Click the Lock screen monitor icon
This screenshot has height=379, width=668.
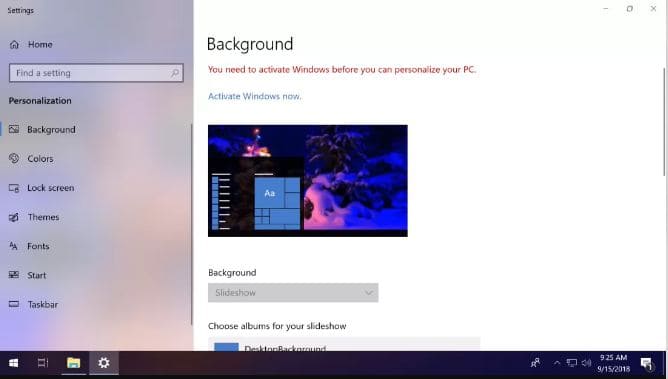click(x=14, y=188)
